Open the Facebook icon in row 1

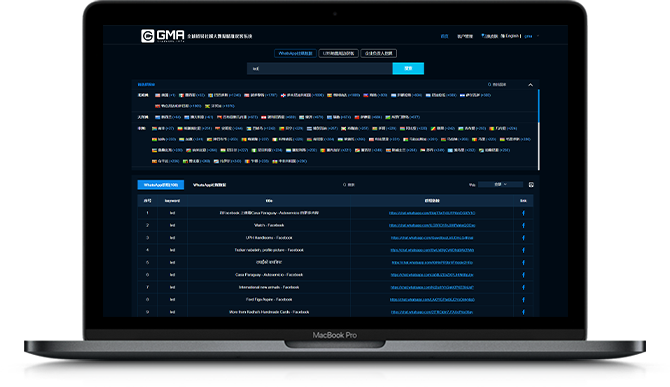coord(523,213)
